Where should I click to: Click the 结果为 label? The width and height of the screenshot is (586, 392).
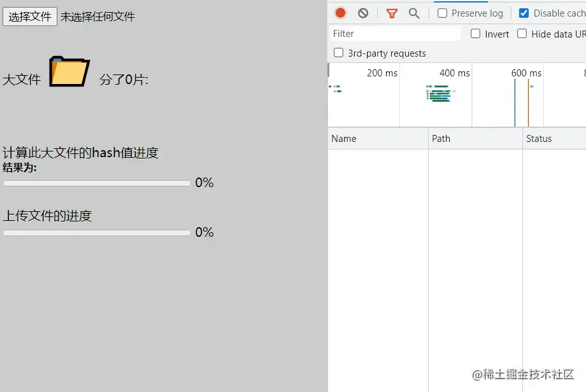tap(20, 167)
